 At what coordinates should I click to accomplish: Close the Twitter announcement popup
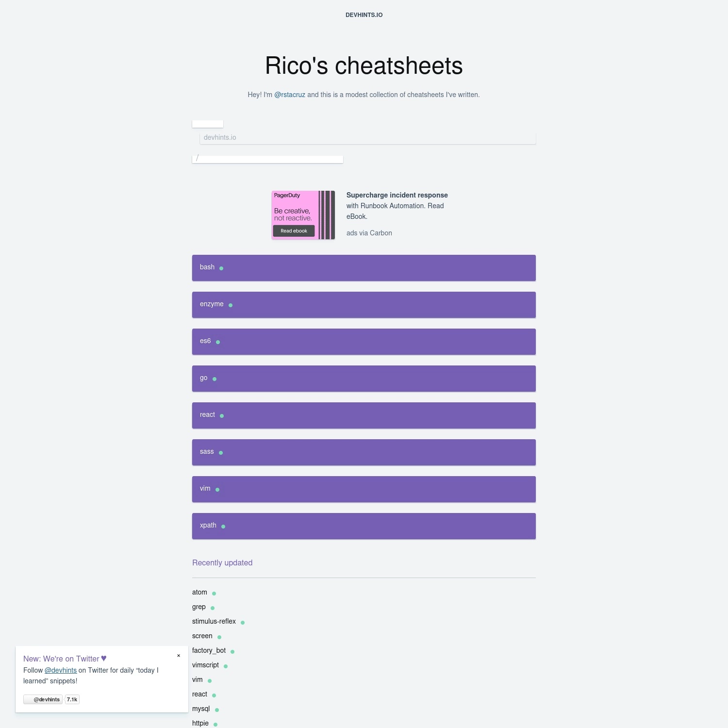click(x=179, y=656)
